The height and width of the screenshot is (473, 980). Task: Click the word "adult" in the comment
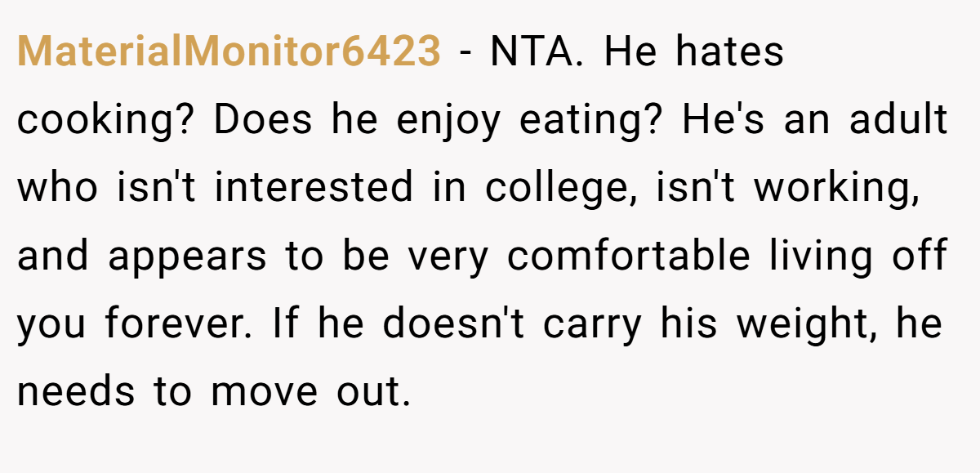click(x=898, y=121)
